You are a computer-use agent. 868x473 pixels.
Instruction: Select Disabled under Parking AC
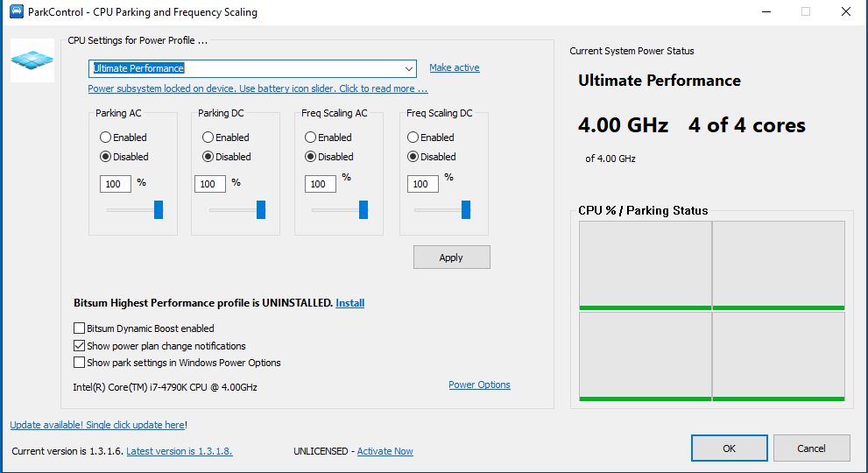pos(105,157)
